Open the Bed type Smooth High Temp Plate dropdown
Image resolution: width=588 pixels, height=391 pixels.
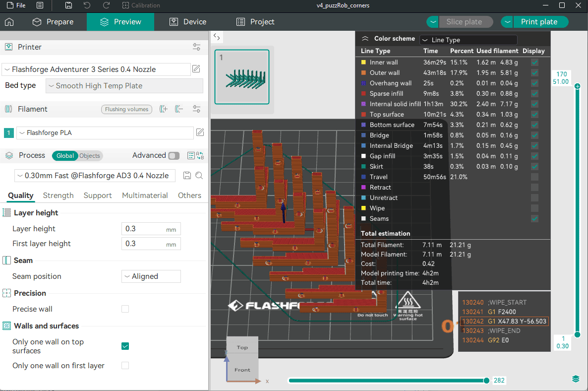click(x=124, y=85)
